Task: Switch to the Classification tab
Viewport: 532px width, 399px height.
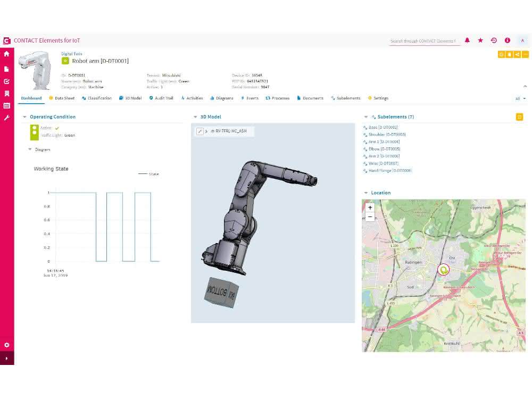Action: pyautogui.click(x=97, y=98)
